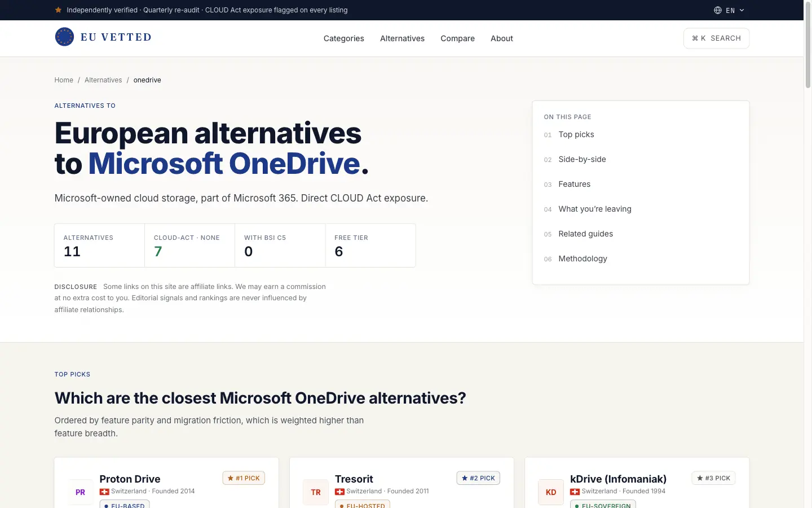
Task: Click the EU-BASED tag on Proton Drive
Action: [x=125, y=505]
